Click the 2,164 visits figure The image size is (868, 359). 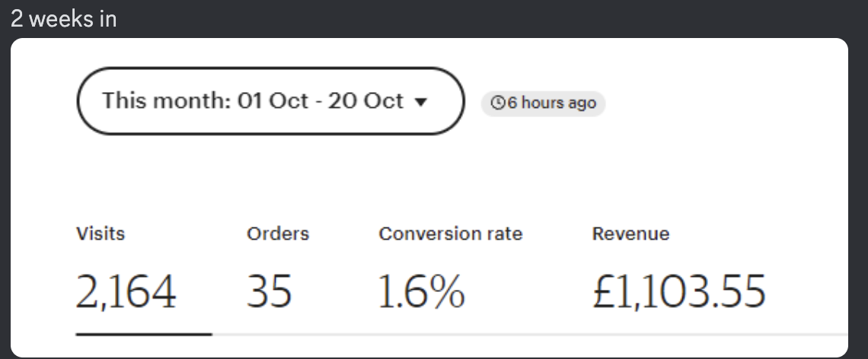(x=126, y=293)
